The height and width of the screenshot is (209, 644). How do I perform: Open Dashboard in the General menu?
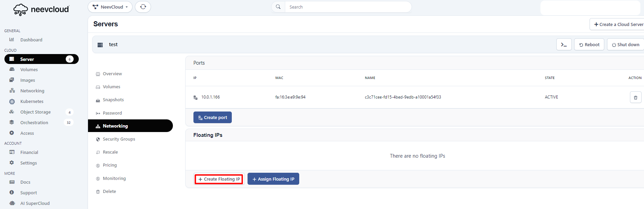point(31,40)
